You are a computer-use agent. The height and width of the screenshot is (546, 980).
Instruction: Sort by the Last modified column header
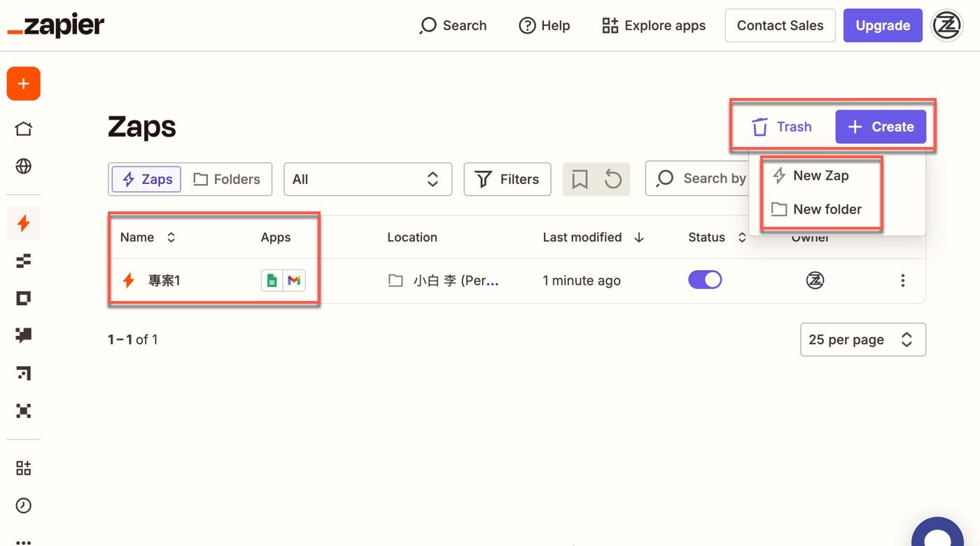point(593,237)
